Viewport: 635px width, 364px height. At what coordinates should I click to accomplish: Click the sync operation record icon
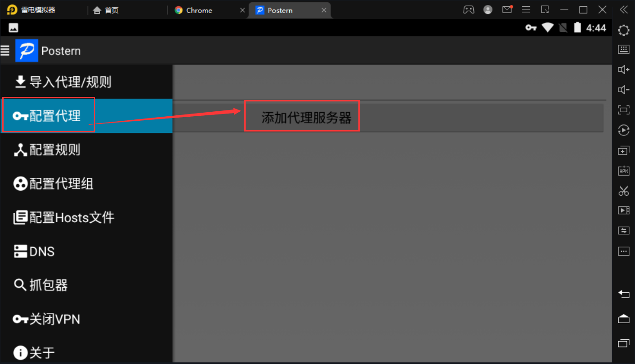click(x=624, y=130)
